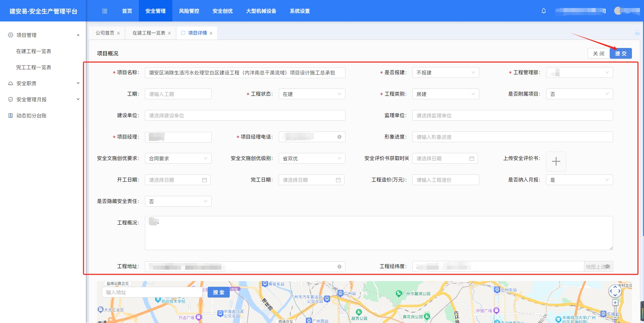This screenshot has width=644, height=323.
Task: Click the plus icon to upload 安全评价书
Action: (x=556, y=162)
